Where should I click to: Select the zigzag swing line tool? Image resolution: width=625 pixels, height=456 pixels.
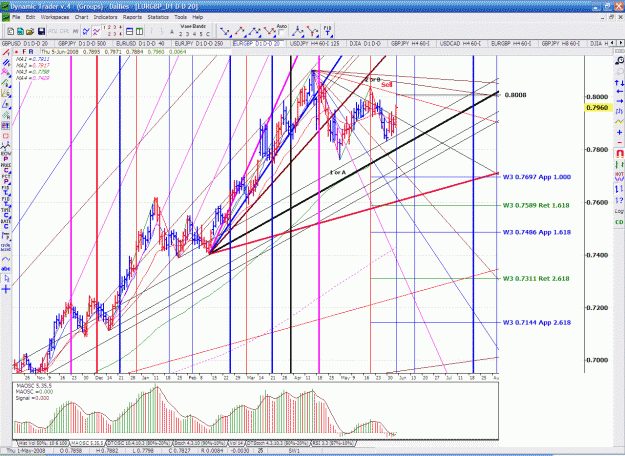6,146
